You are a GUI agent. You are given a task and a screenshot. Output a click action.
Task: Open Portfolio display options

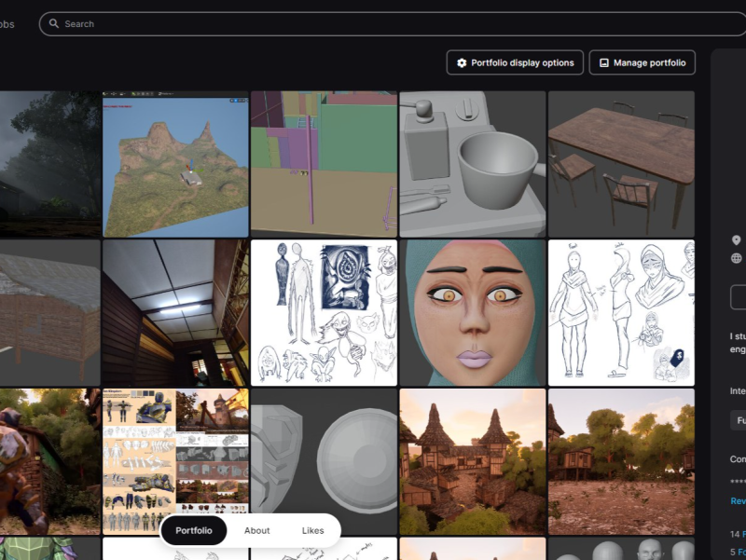pos(515,63)
